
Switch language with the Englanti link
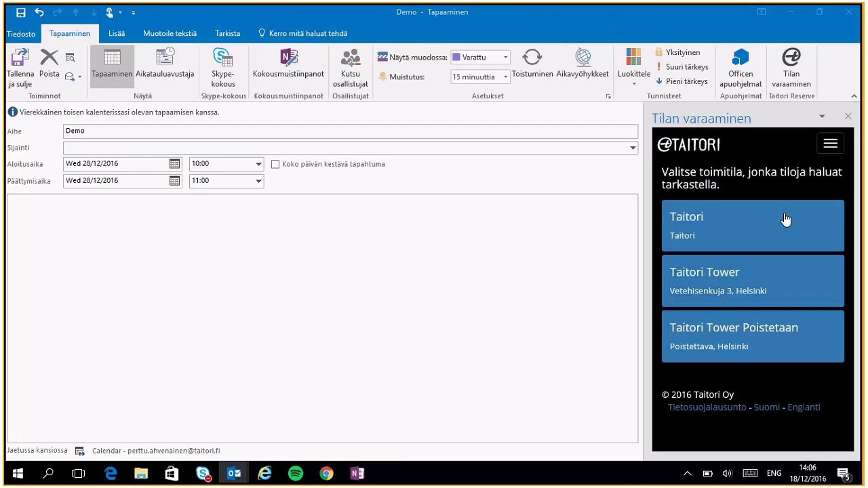click(x=804, y=407)
